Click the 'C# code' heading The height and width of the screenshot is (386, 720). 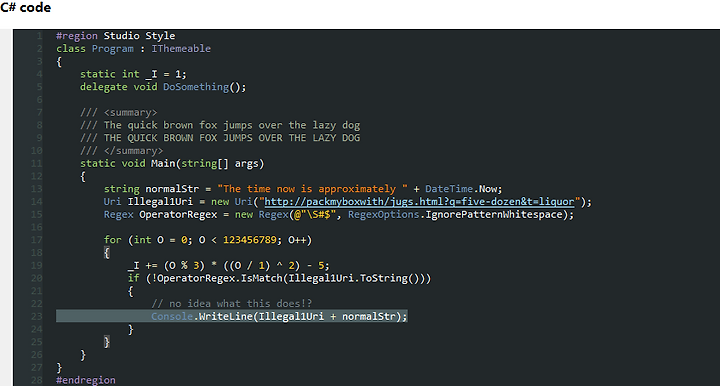pos(26,8)
